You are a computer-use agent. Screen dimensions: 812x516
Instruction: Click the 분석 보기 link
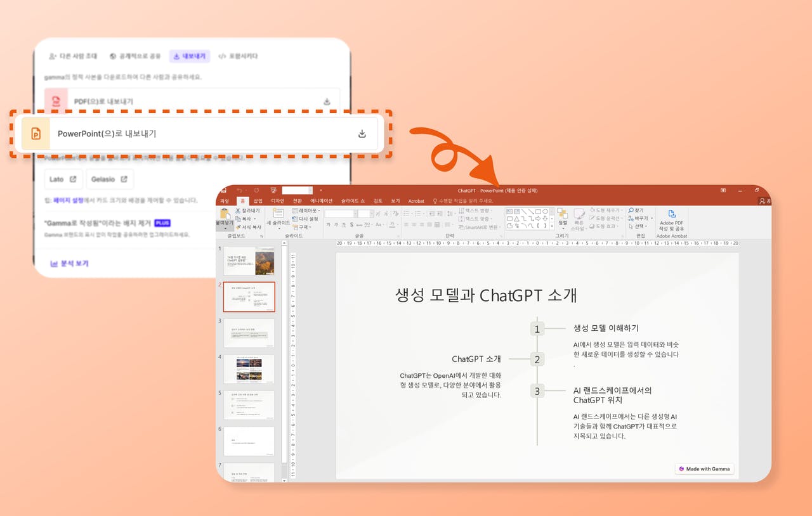pyautogui.click(x=70, y=263)
